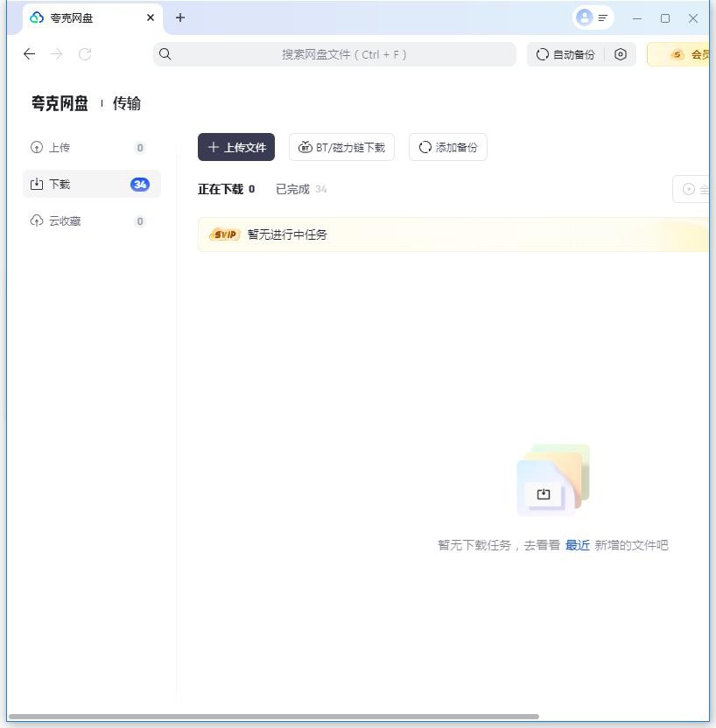Click the cloud icon beside 云收藏
The width and height of the screenshot is (716, 728).
click(36, 221)
